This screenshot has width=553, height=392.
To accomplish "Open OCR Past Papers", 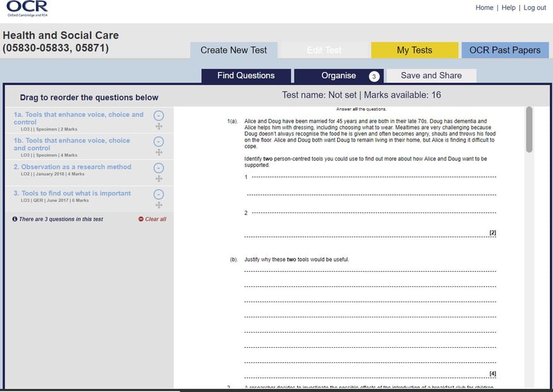I will click(x=505, y=49).
